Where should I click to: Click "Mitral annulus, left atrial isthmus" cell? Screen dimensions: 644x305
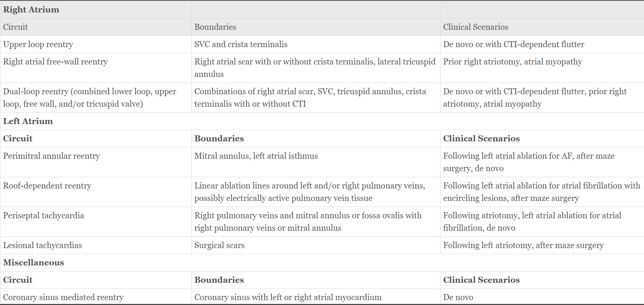256,156
